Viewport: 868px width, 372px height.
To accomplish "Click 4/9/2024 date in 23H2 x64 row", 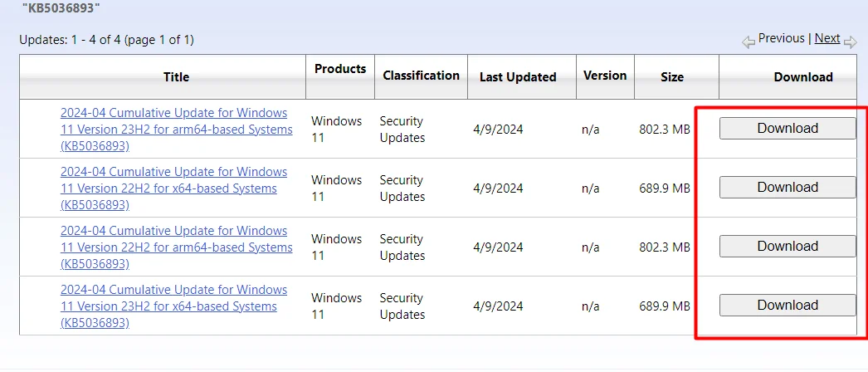I will (498, 306).
